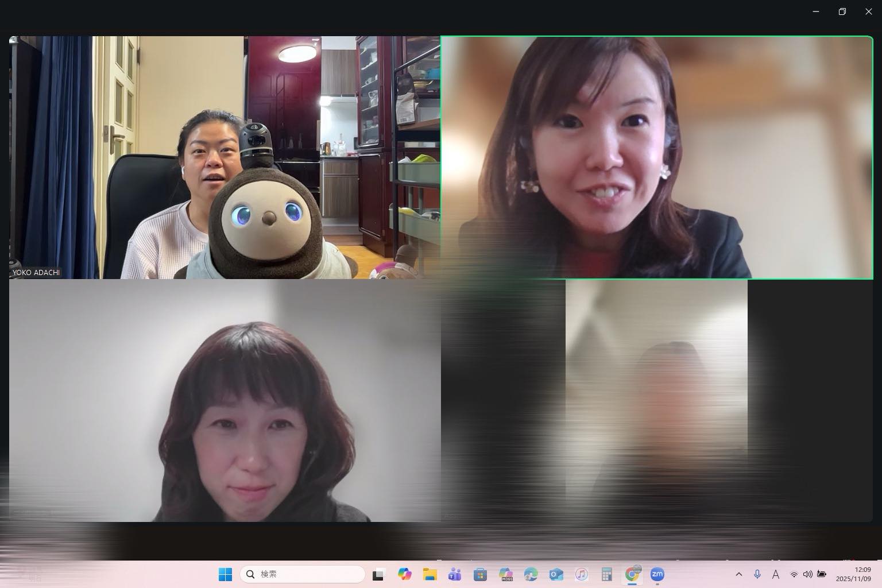This screenshot has width=882, height=588.
Task: Click the taskbar search box
Action: (303, 574)
